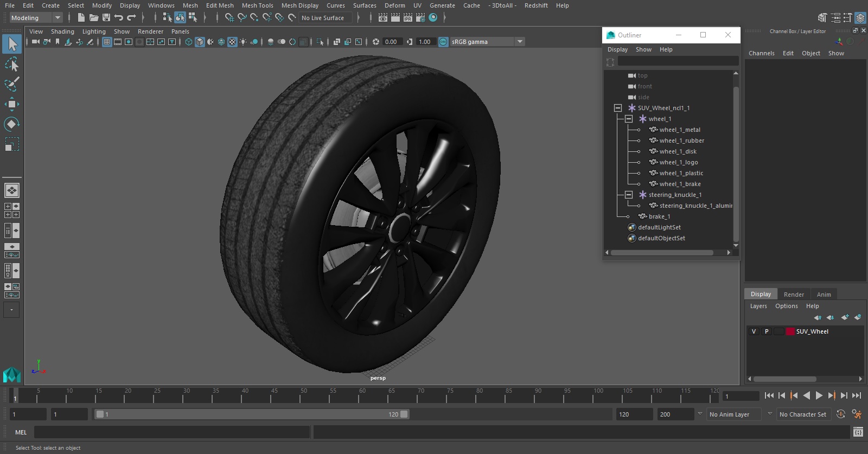The image size is (868, 454).
Task: Open the sRGB gamma dropdown arrow
Action: pos(520,42)
